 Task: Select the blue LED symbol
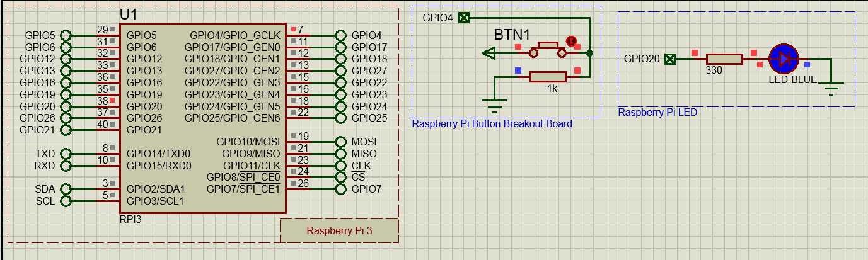pyautogui.click(x=784, y=59)
